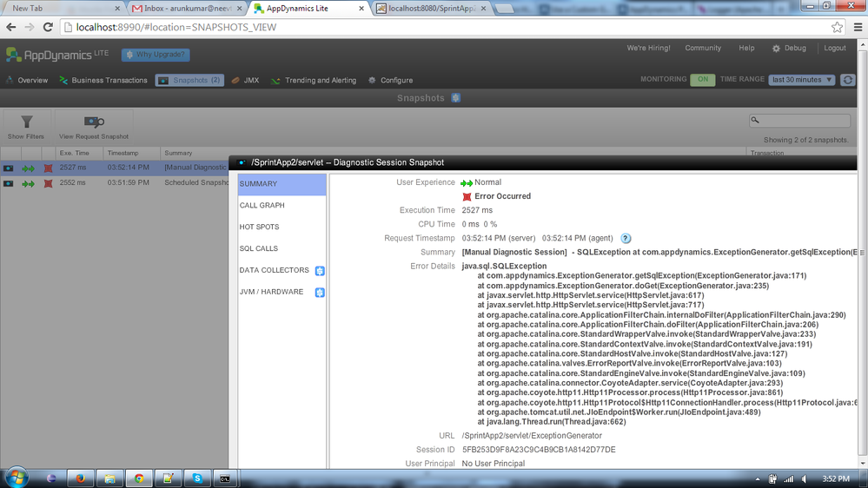The height and width of the screenshot is (488, 868).
Task: Open the 'last 30 minutes' time range dropdown
Action: (801, 80)
